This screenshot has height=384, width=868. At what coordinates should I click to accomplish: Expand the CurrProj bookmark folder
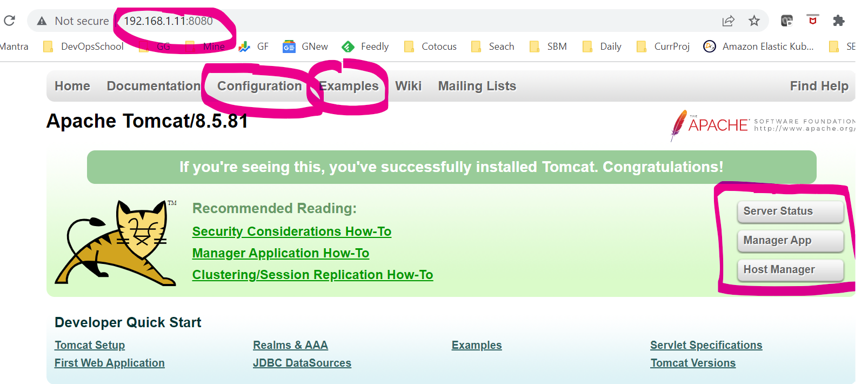[663, 47]
